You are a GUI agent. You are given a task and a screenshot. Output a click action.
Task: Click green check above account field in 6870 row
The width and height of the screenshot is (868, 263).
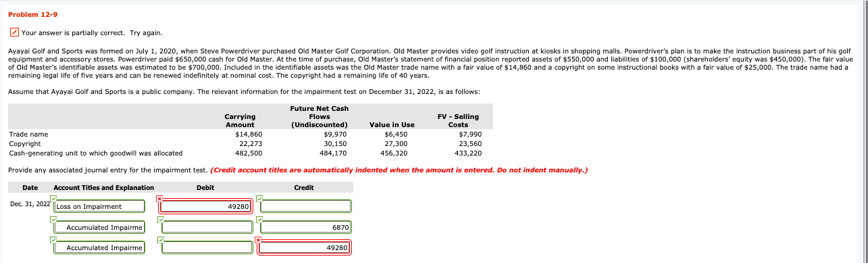(x=53, y=219)
